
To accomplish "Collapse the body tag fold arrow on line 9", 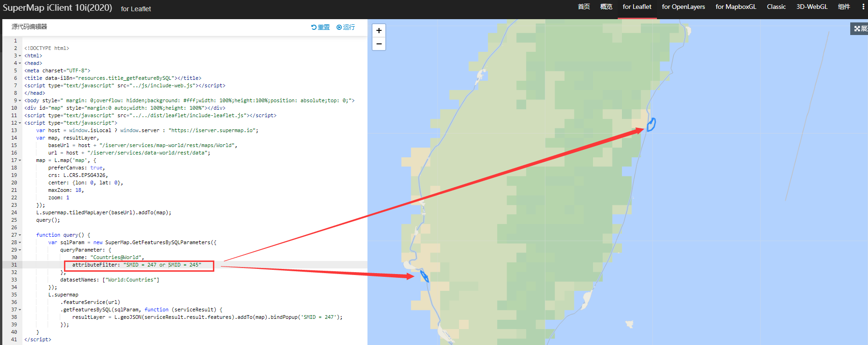I will pos(20,101).
